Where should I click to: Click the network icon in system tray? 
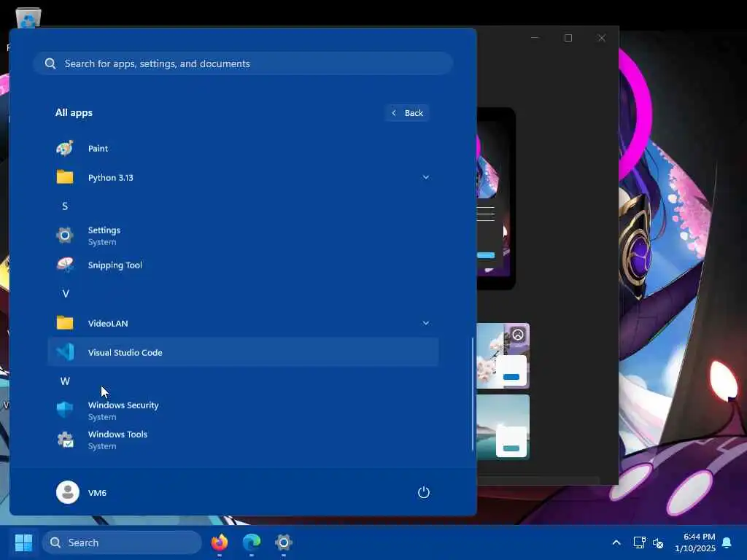[x=639, y=542]
